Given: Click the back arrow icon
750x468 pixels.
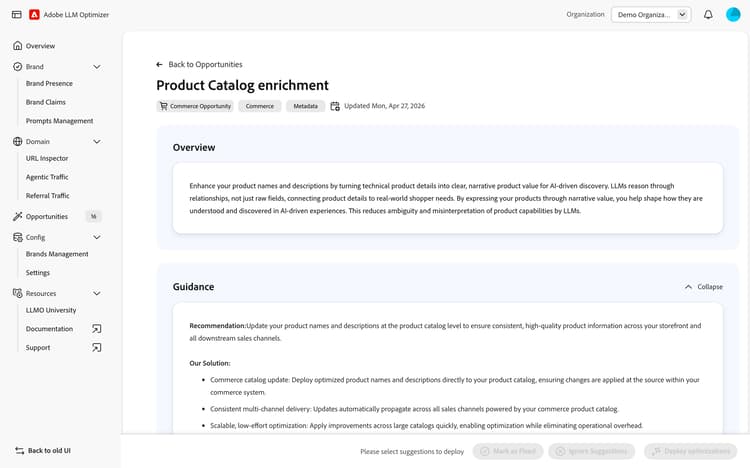Looking at the screenshot, I should (x=159, y=64).
